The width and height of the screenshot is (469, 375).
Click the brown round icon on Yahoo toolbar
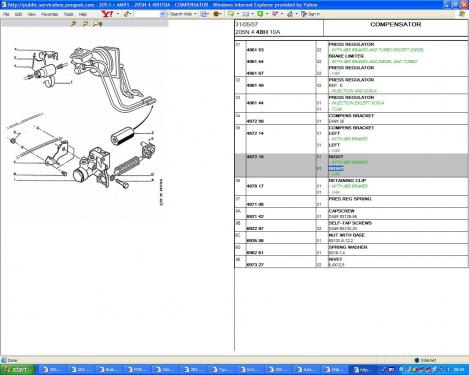(x=216, y=14)
